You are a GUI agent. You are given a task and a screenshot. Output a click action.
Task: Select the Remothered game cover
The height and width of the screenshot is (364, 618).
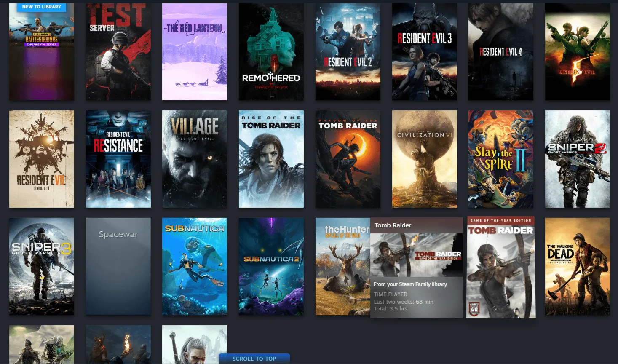pos(271,52)
